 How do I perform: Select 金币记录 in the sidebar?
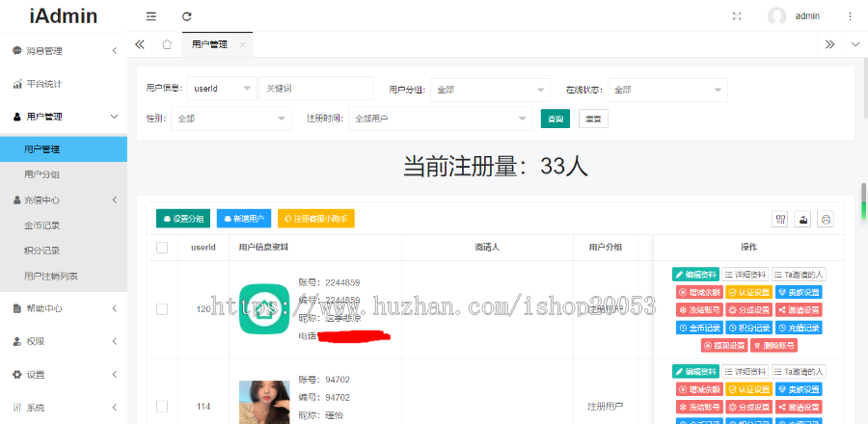pyautogui.click(x=64, y=225)
